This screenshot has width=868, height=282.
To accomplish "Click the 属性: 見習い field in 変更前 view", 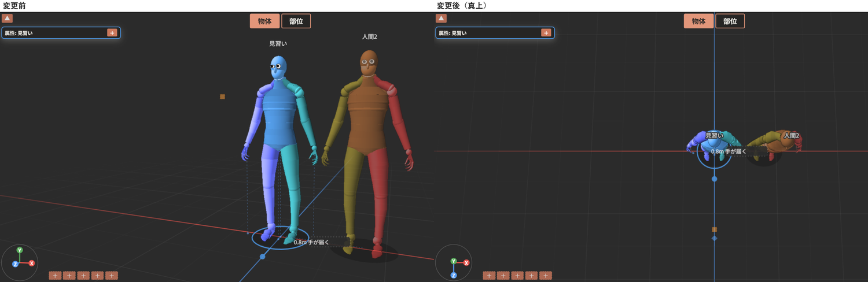I will tap(61, 33).
